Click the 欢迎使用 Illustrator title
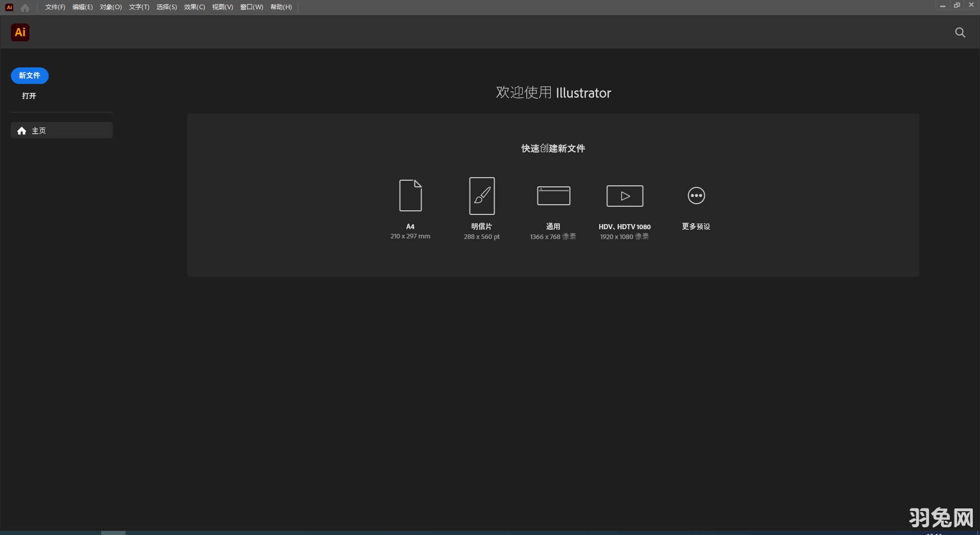Viewport: 980px width, 535px height. click(x=553, y=93)
